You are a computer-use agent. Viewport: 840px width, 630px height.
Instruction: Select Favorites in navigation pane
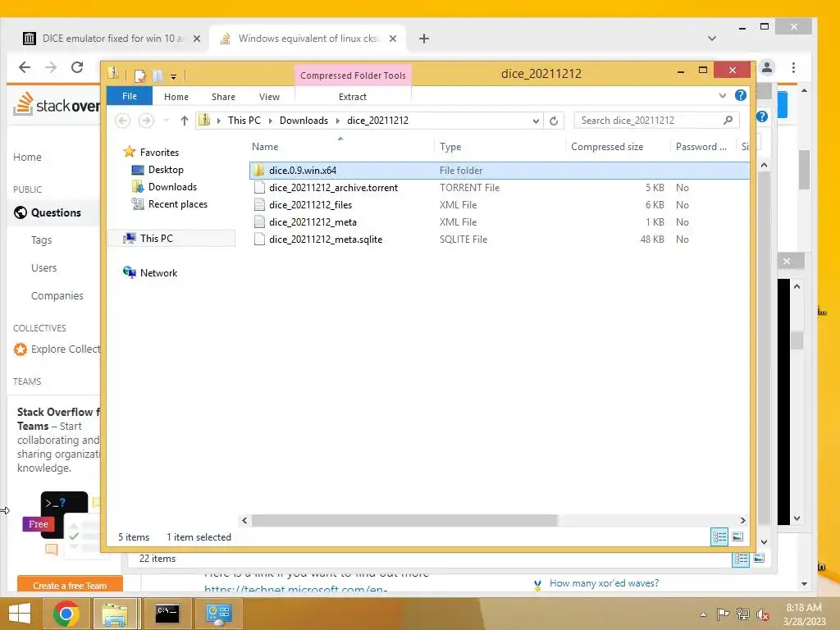point(159,152)
